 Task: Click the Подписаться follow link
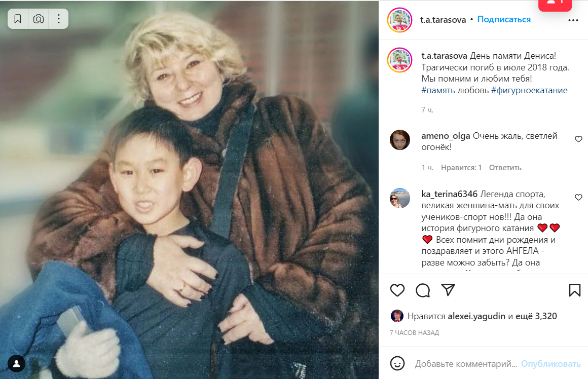[x=504, y=19]
